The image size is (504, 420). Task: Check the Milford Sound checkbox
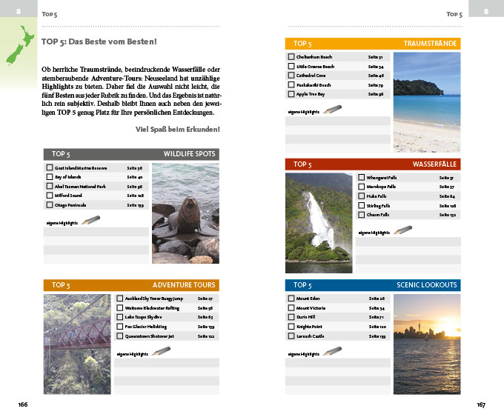coord(49,196)
